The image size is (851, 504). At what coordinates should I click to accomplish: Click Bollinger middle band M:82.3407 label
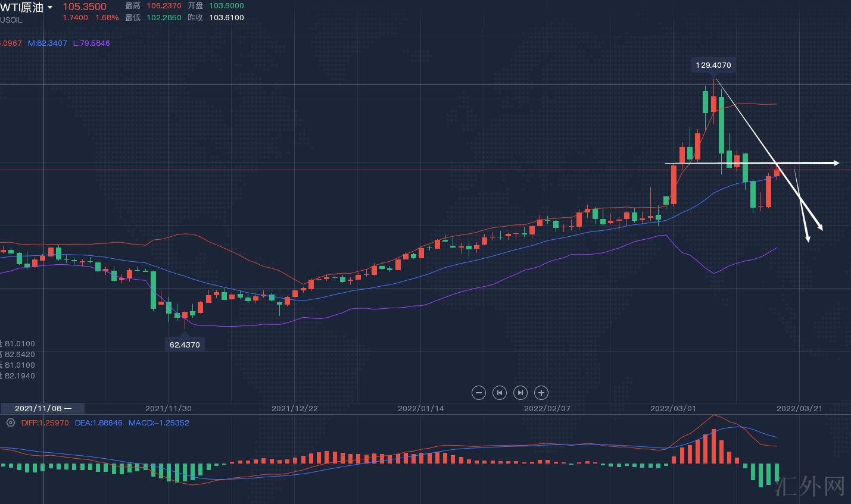click(48, 43)
